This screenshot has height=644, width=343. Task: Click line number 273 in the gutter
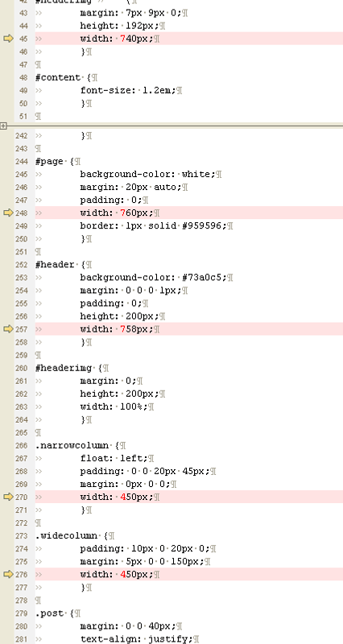click(22, 535)
